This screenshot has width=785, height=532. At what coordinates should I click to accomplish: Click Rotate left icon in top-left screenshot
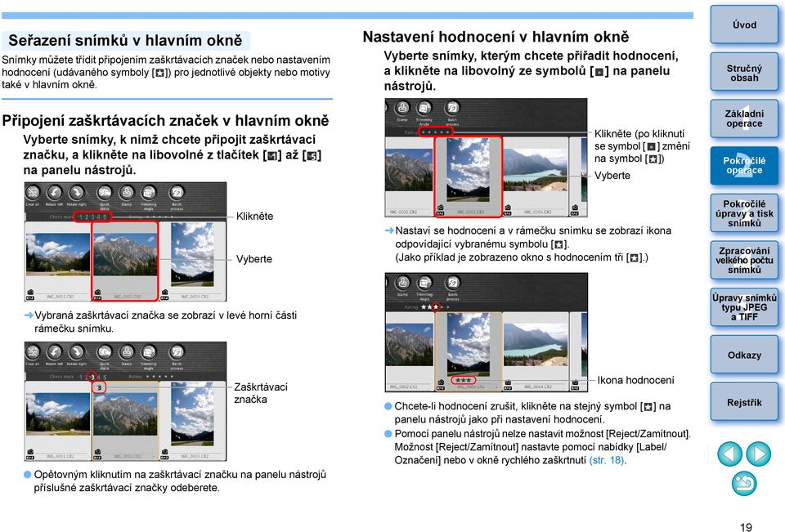[54, 193]
